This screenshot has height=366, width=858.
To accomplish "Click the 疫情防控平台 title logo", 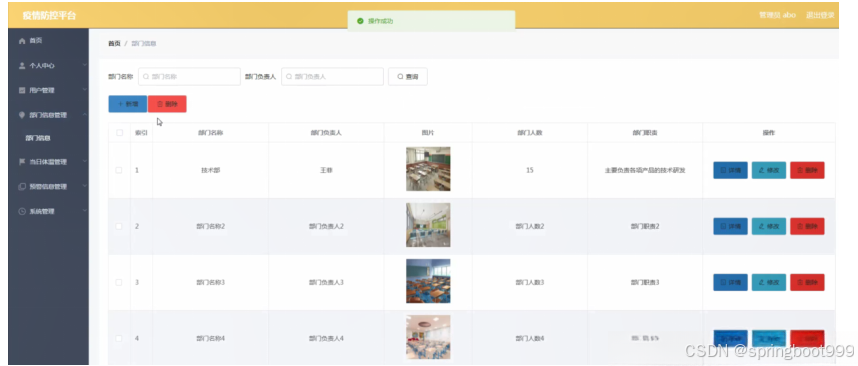I will [49, 15].
